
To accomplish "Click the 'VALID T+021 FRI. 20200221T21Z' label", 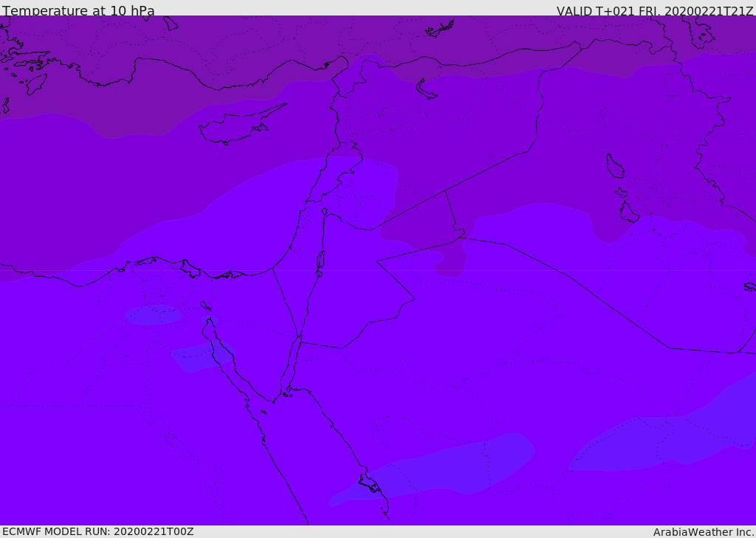I will (x=656, y=10).
